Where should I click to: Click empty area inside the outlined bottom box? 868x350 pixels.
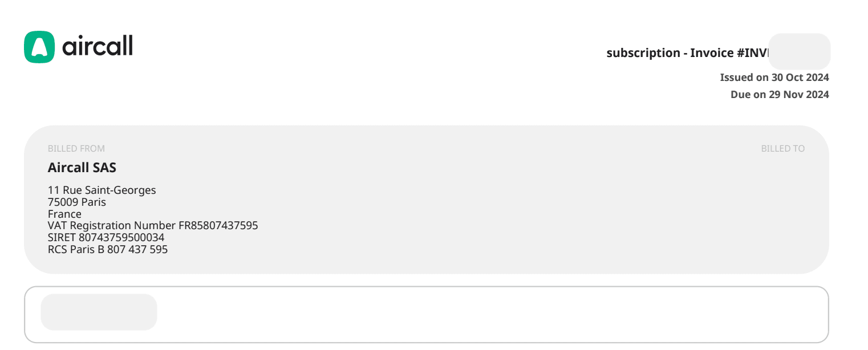(456, 315)
